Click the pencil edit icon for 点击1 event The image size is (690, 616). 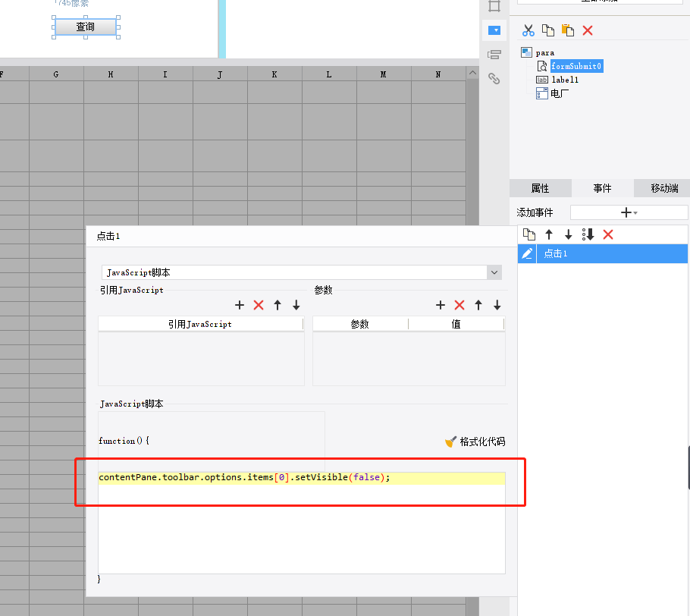(x=528, y=253)
